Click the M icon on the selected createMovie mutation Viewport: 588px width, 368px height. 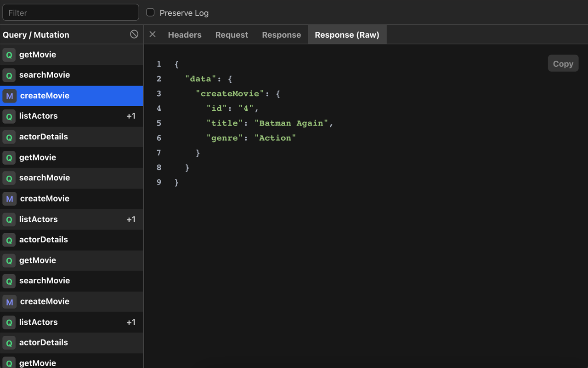9,96
